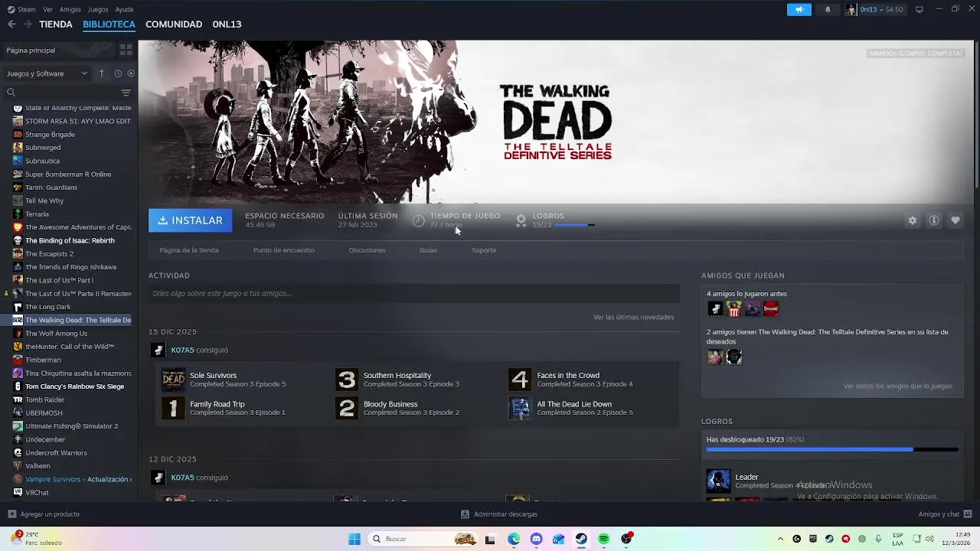This screenshot has width=980, height=551.
Task: Click the Bloody Business achievement icon
Action: click(x=347, y=408)
